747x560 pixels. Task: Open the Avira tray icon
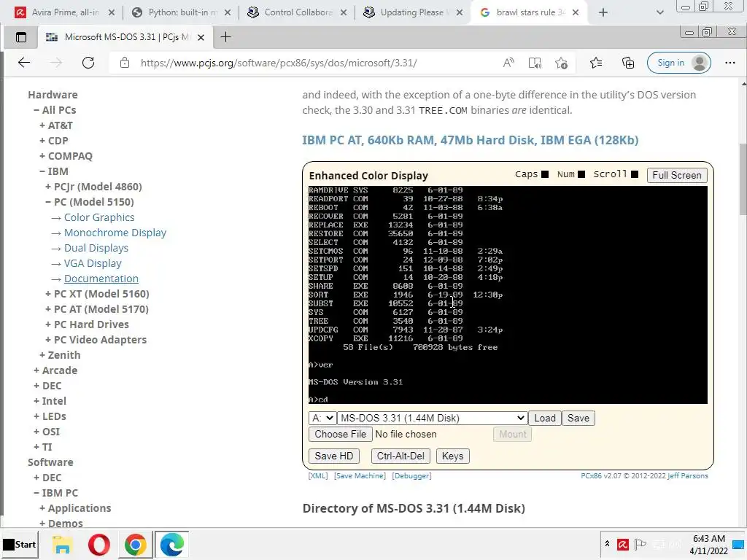coord(622,544)
